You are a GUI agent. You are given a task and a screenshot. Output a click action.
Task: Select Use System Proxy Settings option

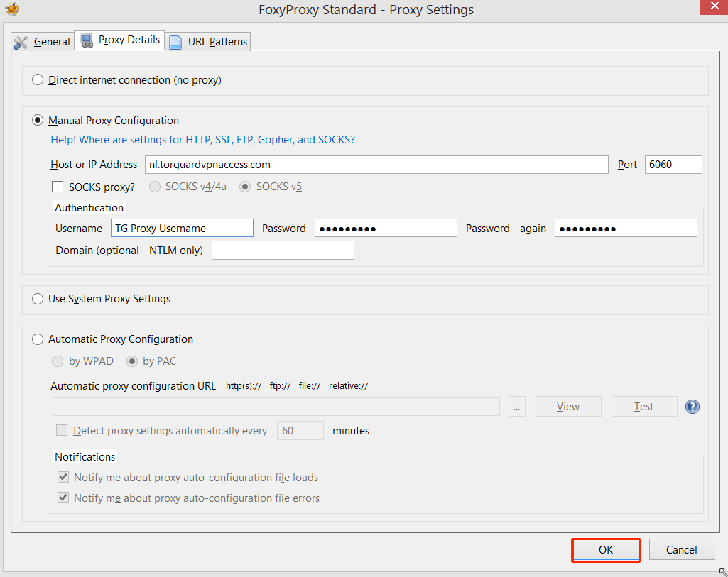point(38,299)
